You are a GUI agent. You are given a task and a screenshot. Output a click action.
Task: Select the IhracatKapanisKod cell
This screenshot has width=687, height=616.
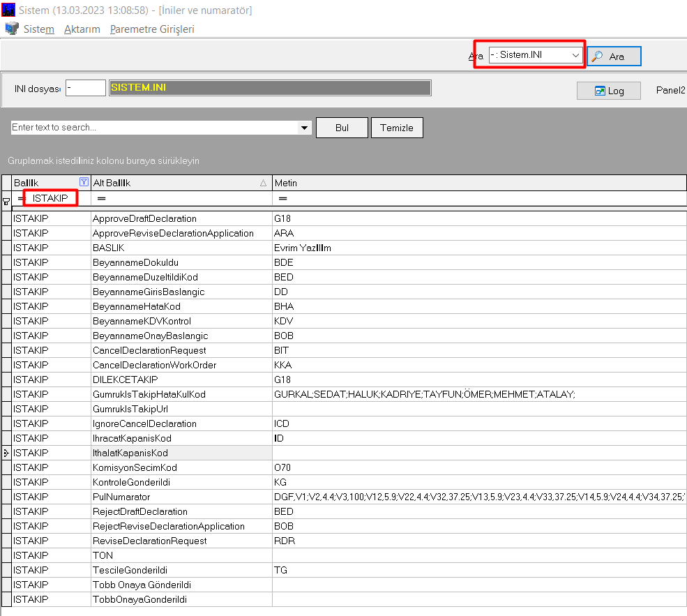point(182,438)
